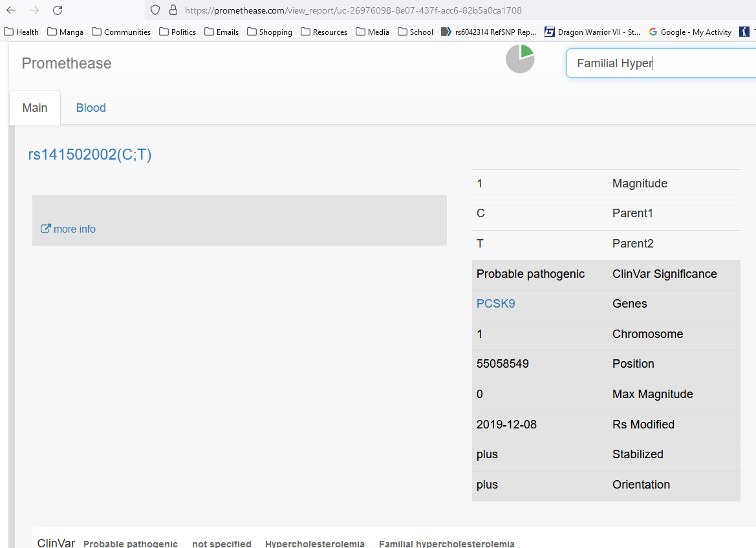756x548 pixels.
Task: Click the Hypercholesterolemia ClinVar tag
Action: click(315, 543)
